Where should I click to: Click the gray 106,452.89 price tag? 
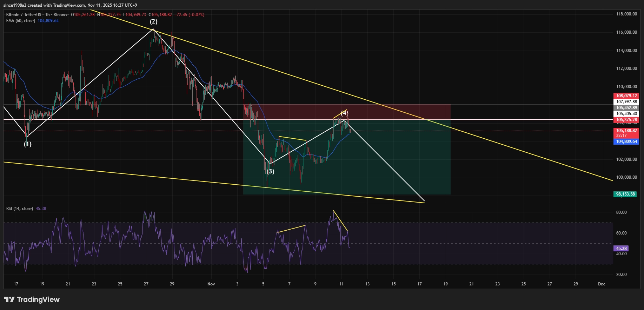tap(626, 108)
